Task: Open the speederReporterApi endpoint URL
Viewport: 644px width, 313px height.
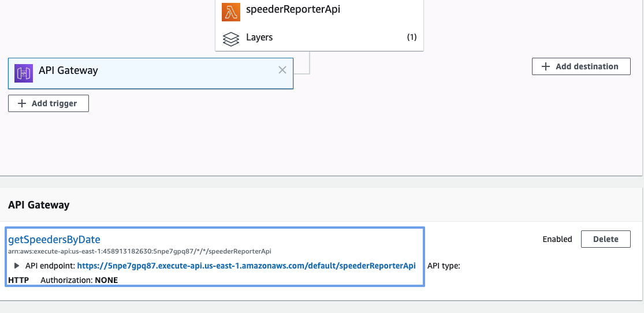Action: pos(247,266)
